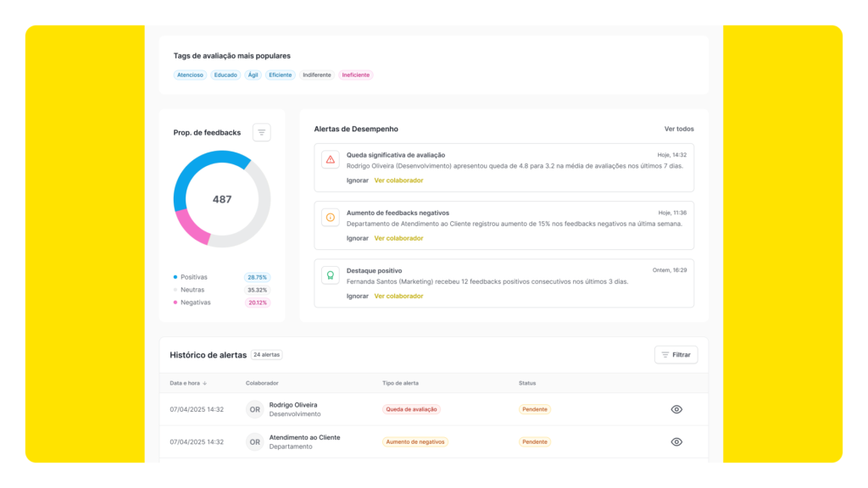Select the Ineficiente evaluation tag

pos(355,75)
